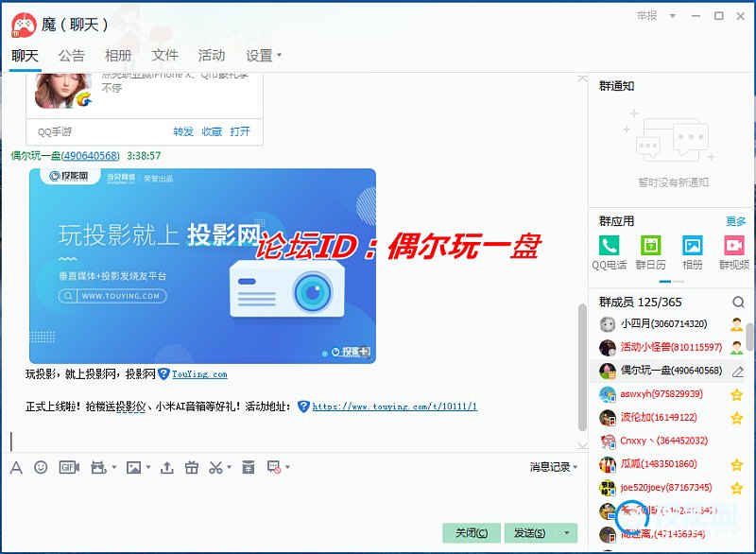The width and height of the screenshot is (756, 554).
Task: Click 打开 on the QQ手游 card
Action: [x=240, y=131]
